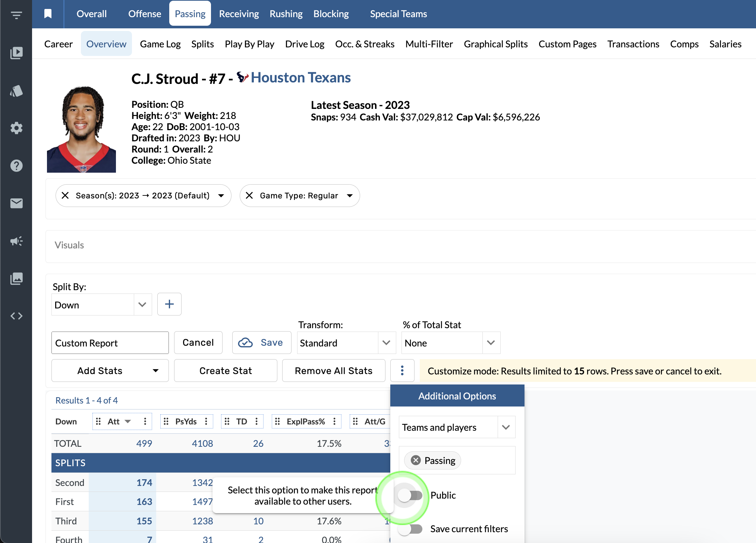Click the help question mark icon
Image resolution: width=756 pixels, height=543 pixels.
point(16,166)
